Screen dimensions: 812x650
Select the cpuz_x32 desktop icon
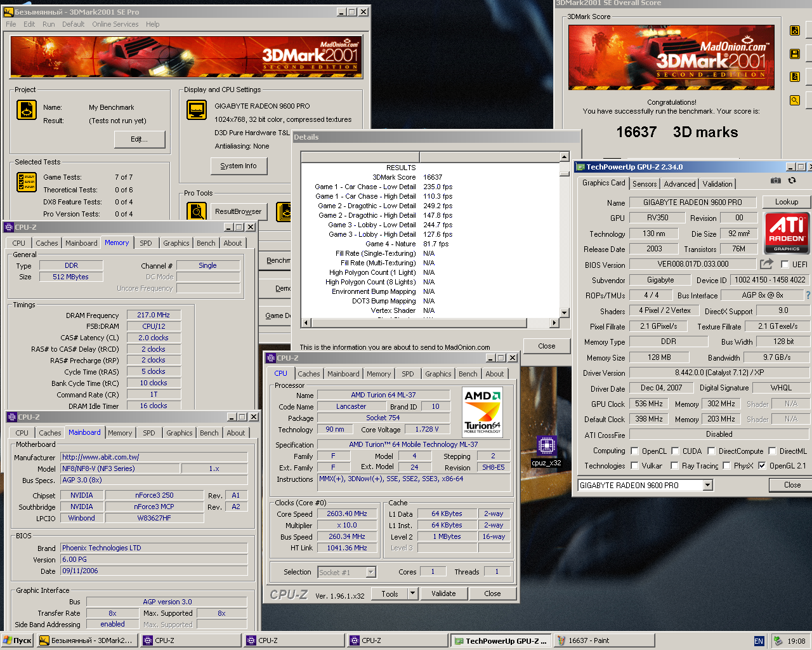[546, 451]
